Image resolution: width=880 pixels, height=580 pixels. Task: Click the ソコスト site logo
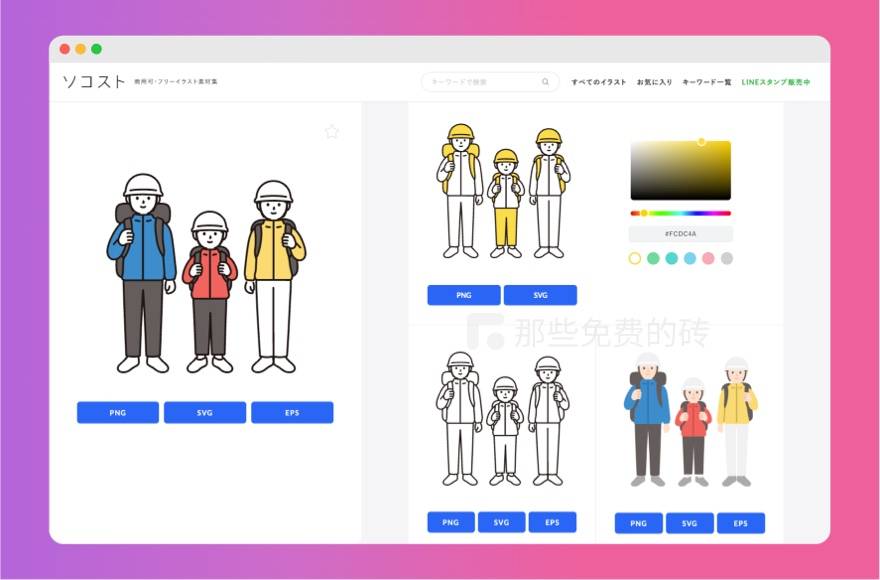click(94, 81)
